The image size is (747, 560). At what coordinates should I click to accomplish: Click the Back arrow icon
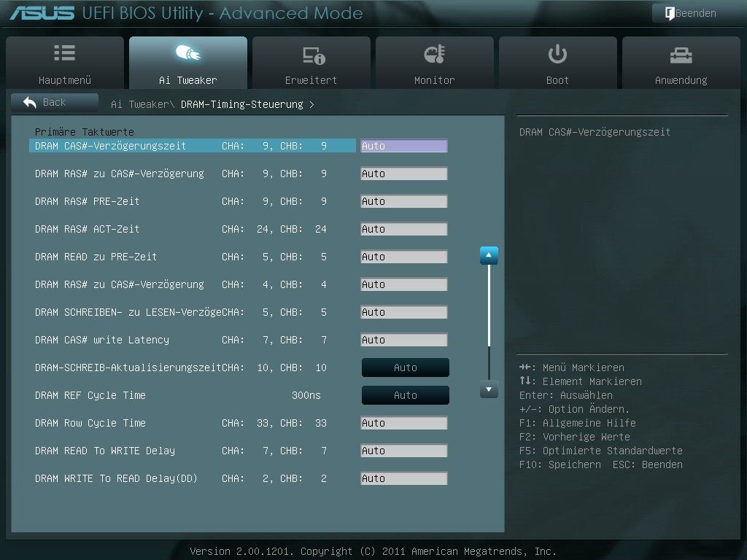(30, 102)
